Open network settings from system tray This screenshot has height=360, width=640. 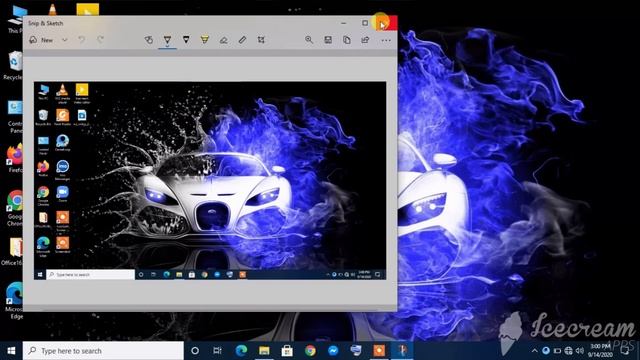(569, 351)
